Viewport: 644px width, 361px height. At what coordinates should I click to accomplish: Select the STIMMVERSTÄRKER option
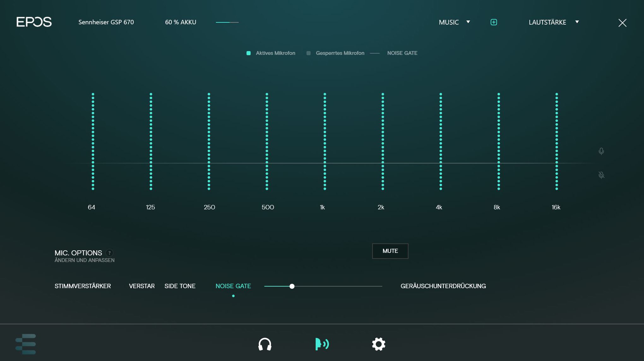pyautogui.click(x=83, y=286)
